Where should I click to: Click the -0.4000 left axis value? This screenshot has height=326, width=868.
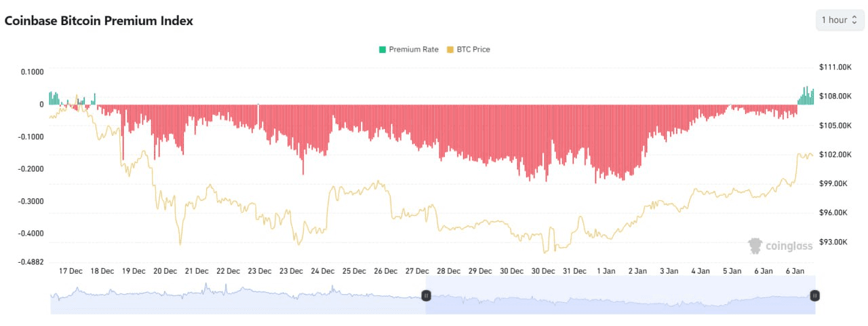[31, 234]
